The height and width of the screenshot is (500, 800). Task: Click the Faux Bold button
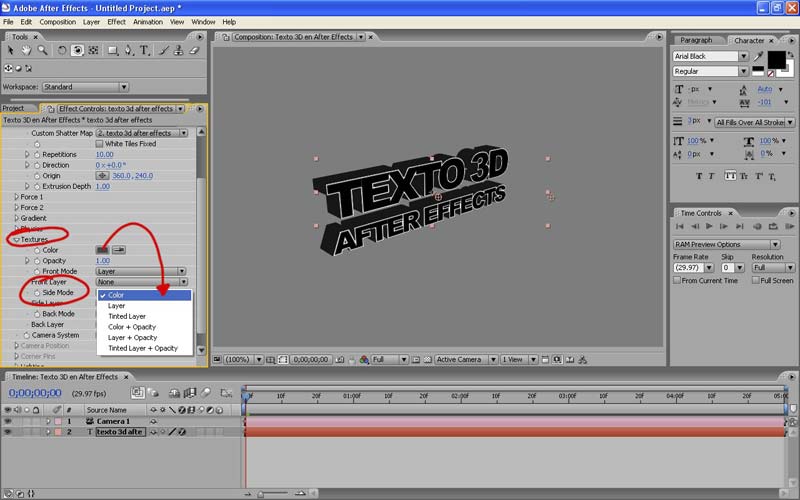tap(699, 176)
